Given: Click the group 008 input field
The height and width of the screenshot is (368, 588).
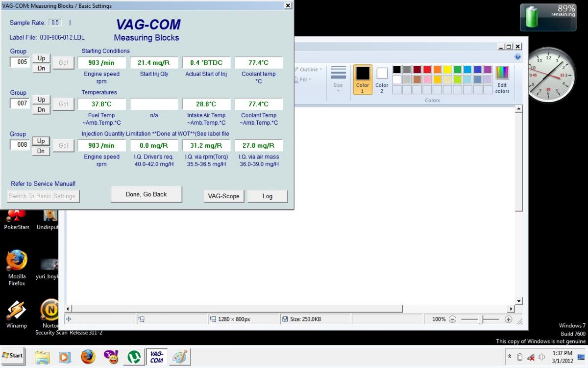Looking at the screenshot, I should 20,145.
